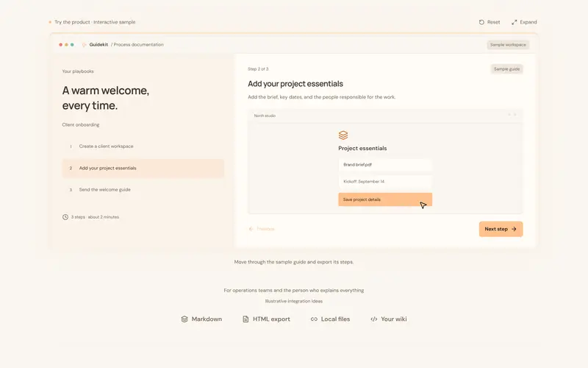The image size is (588, 368).
Task: Click the stacked layers icon above Project essentials
Action: (x=343, y=135)
